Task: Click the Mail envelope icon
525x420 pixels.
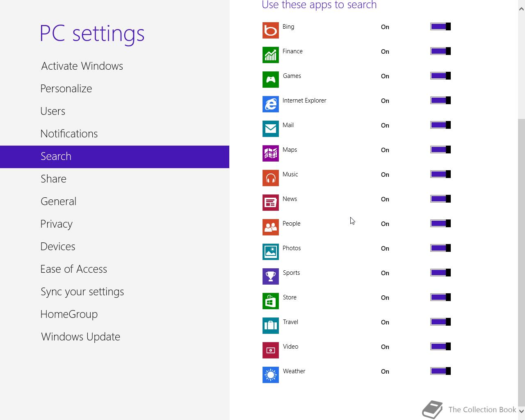Action: [271, 129]
